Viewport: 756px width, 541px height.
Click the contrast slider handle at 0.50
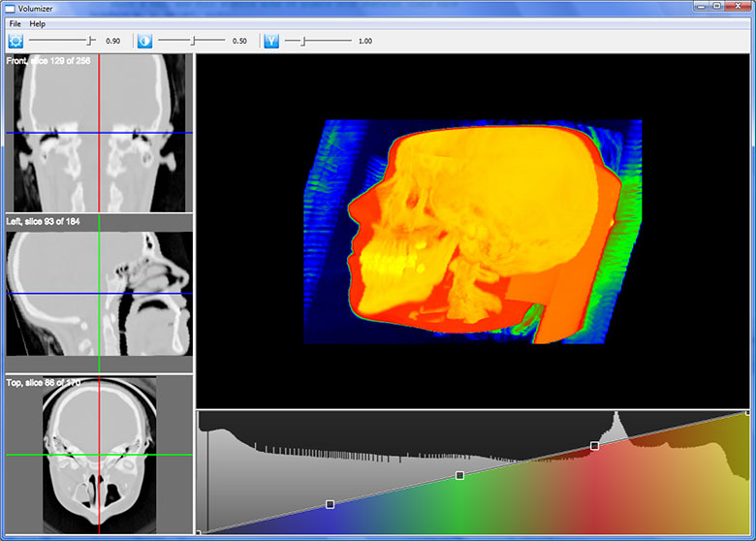[x=194, y=41]
